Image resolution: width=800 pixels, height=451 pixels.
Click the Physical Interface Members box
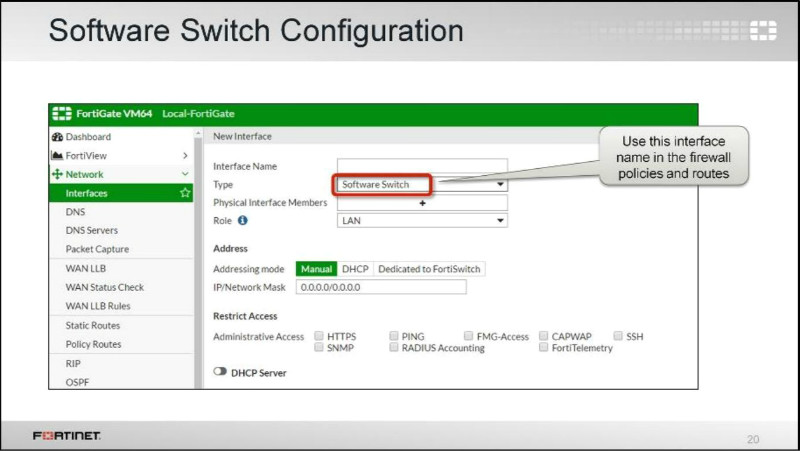pos(422,203)
